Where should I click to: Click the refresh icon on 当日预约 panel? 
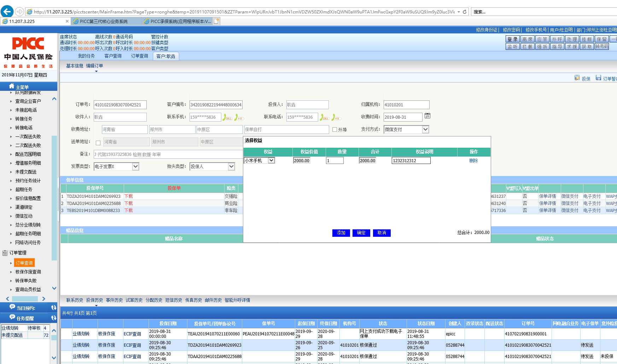coord(53,307)
